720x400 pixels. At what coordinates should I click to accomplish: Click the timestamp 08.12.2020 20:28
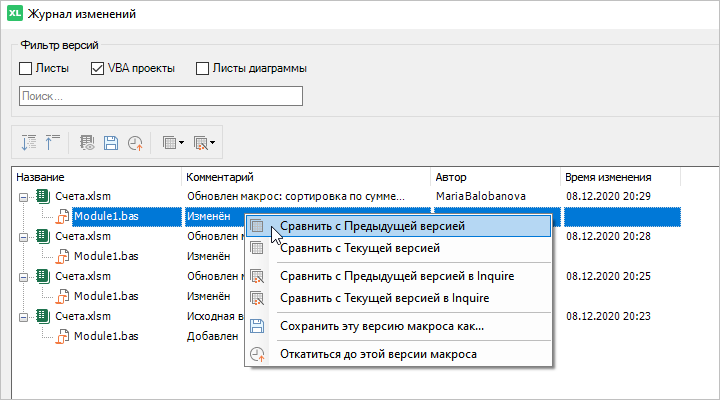(608, 236)
